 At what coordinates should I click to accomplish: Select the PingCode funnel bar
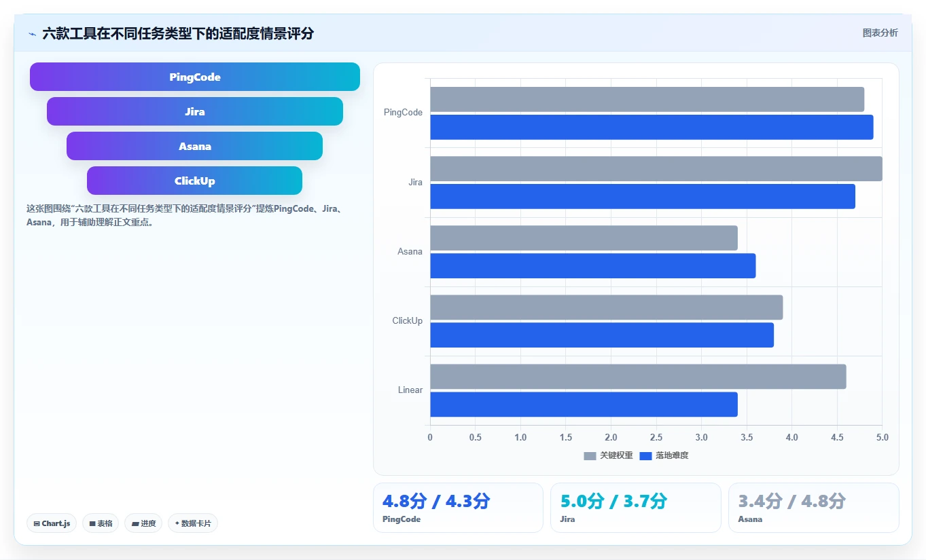pos(195,77)
